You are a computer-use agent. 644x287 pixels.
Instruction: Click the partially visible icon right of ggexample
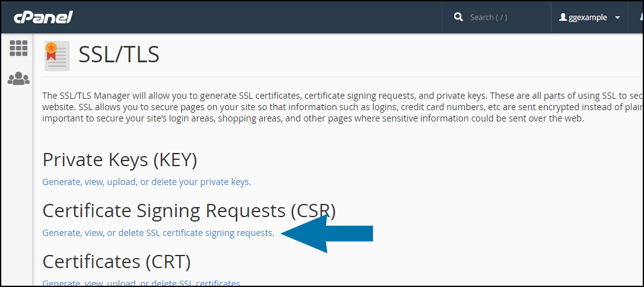point(640,17)
